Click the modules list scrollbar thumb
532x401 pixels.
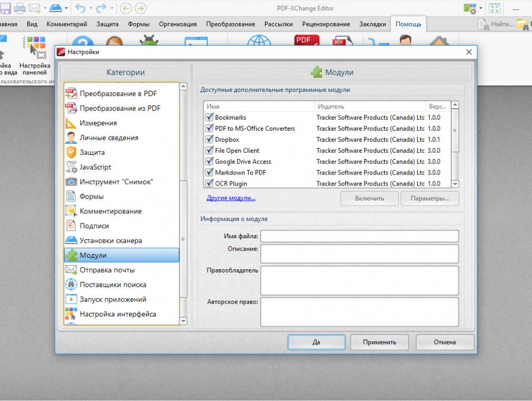click(455, 130)
